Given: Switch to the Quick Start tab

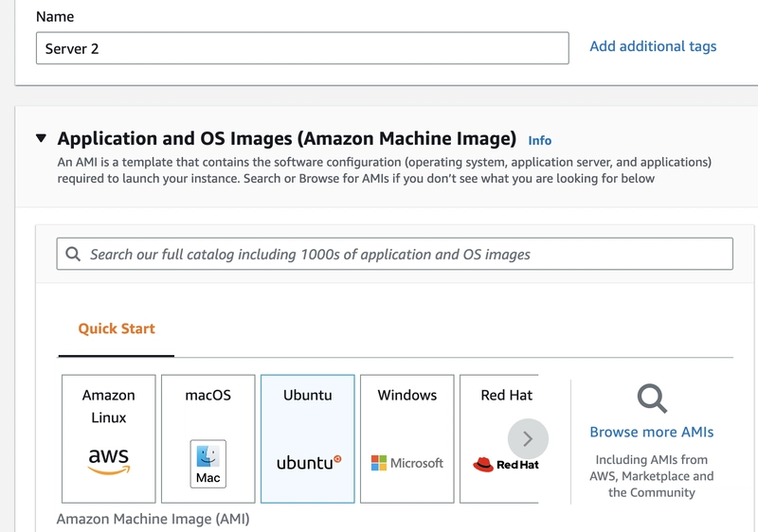Looking at the screenshot, I should pyautogui.click(x=117, y=328).
